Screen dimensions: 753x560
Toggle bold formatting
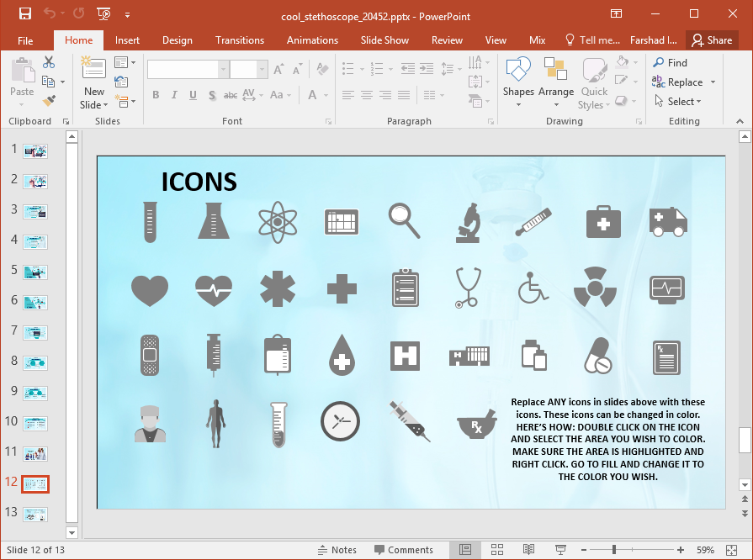click(x=156, y=95)
